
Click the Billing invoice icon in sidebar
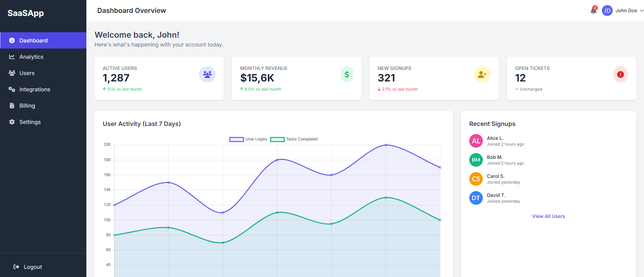point(12,106)
